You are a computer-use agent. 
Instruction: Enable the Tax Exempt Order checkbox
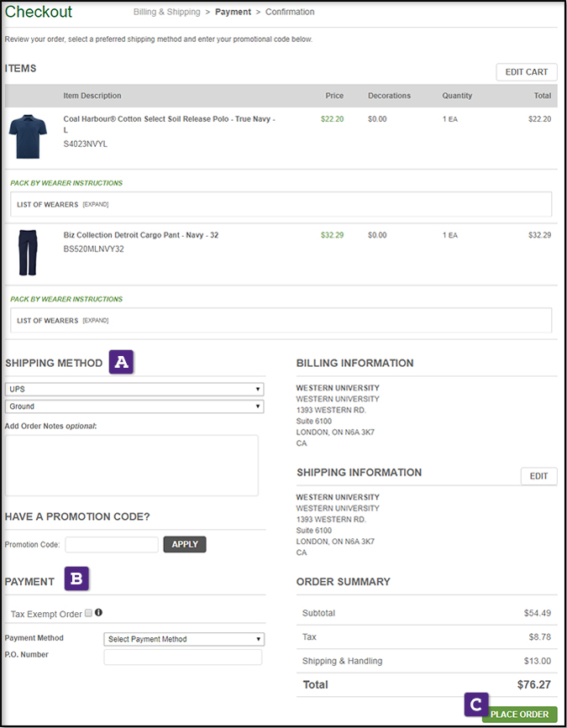[89, 614]
